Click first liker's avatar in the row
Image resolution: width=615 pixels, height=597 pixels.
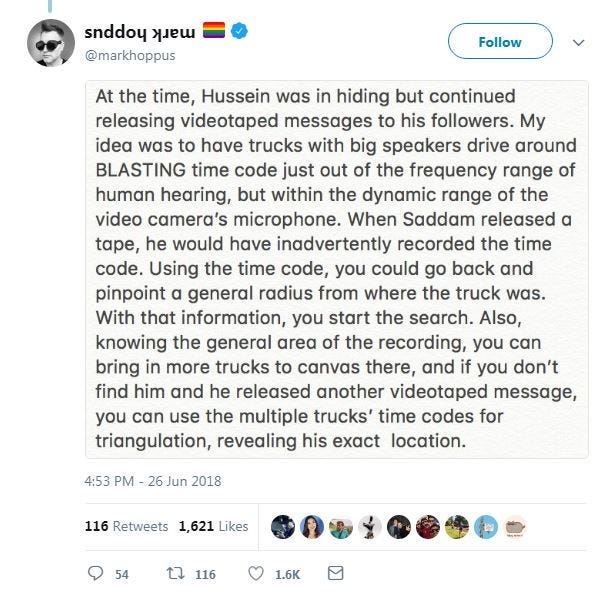283,527
